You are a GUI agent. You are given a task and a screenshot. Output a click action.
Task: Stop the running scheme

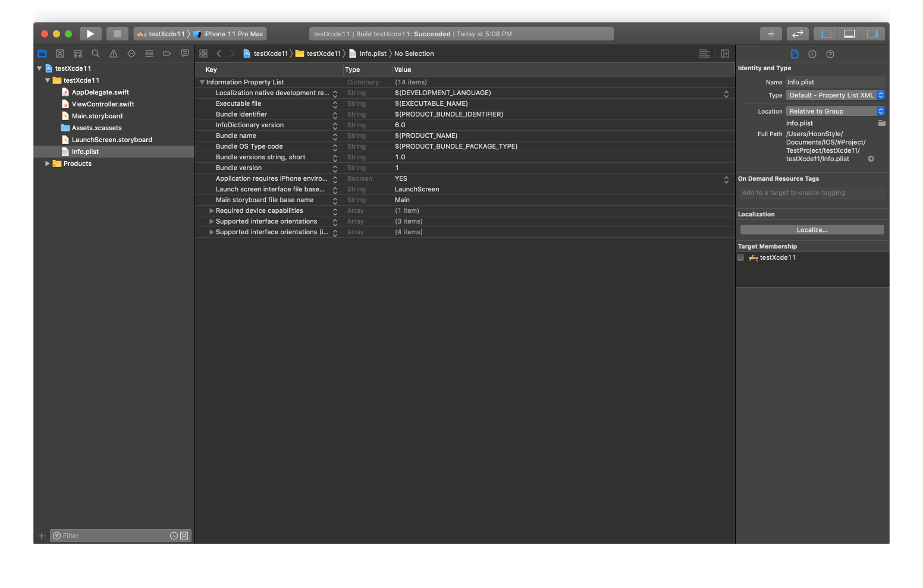click(117, 34)
